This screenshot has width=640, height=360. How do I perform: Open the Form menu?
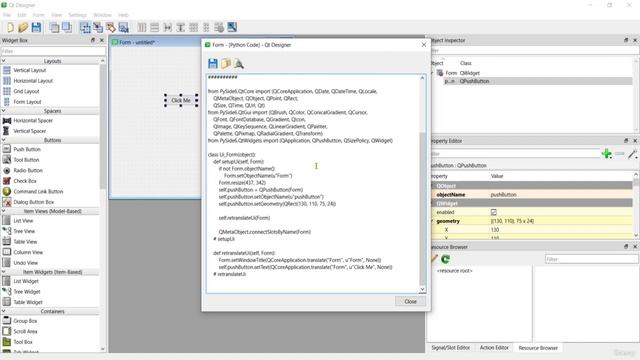click(38, 15)
